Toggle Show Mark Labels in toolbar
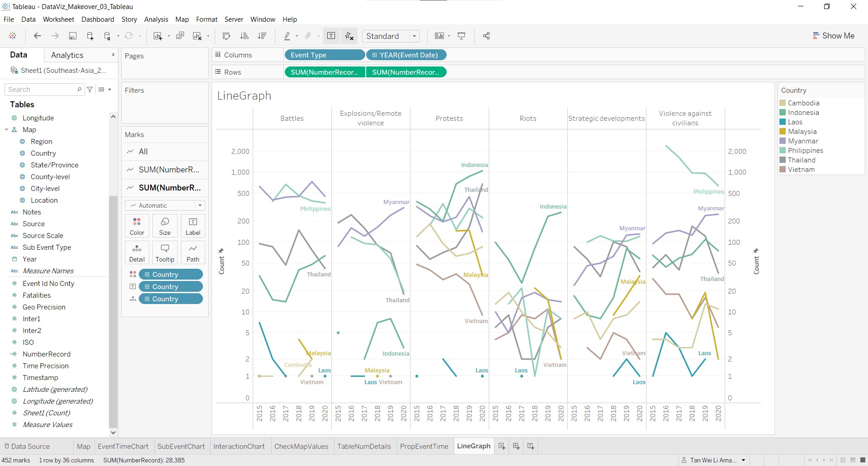868x466 pixels. (331, 36)
